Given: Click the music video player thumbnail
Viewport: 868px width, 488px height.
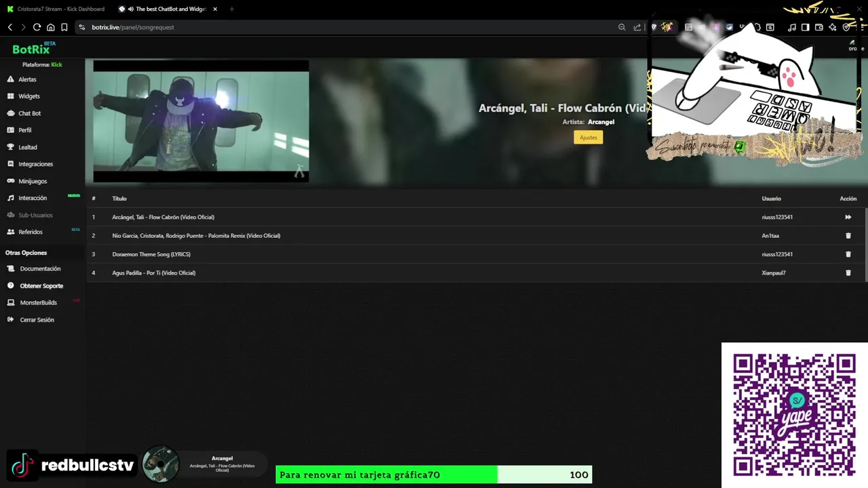Looking at the screenshot, I should coord(201,121).
